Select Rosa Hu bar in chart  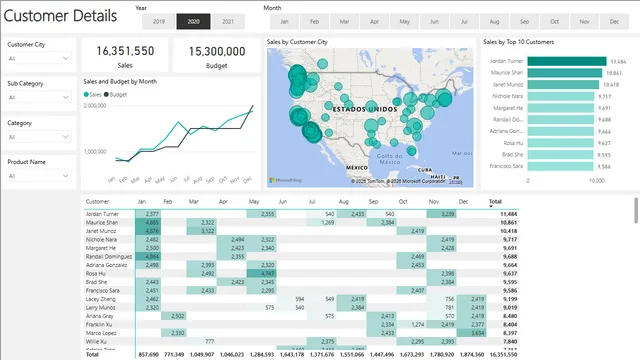pos(560,143)
